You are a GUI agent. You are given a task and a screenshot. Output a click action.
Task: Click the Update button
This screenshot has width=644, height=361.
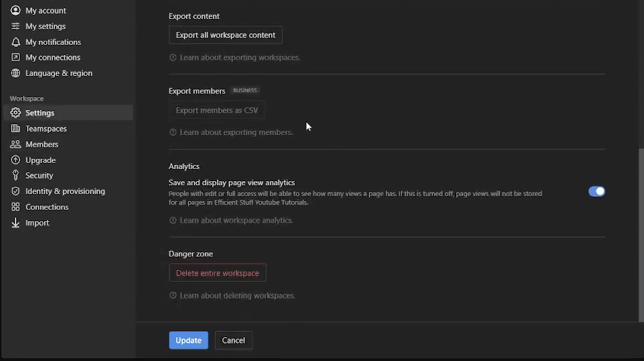[188, 341]
